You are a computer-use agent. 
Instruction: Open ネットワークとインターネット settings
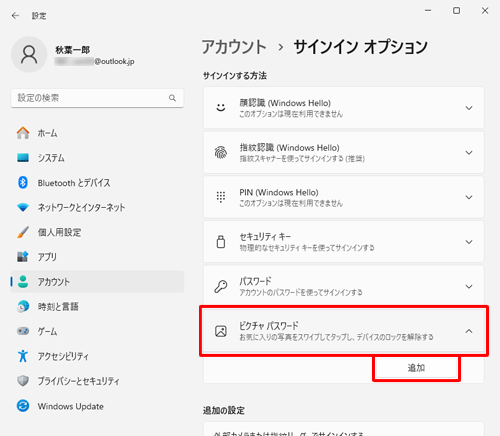click(x=97, y=207)
